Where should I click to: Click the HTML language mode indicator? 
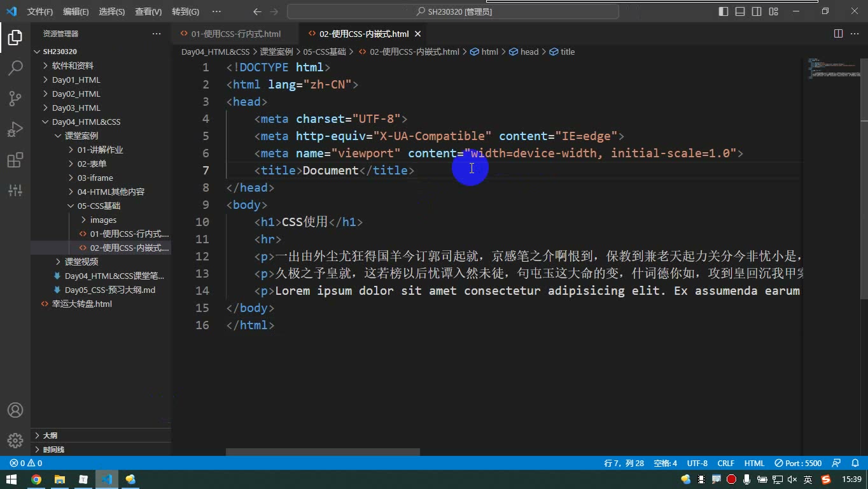tap(754, 463)
